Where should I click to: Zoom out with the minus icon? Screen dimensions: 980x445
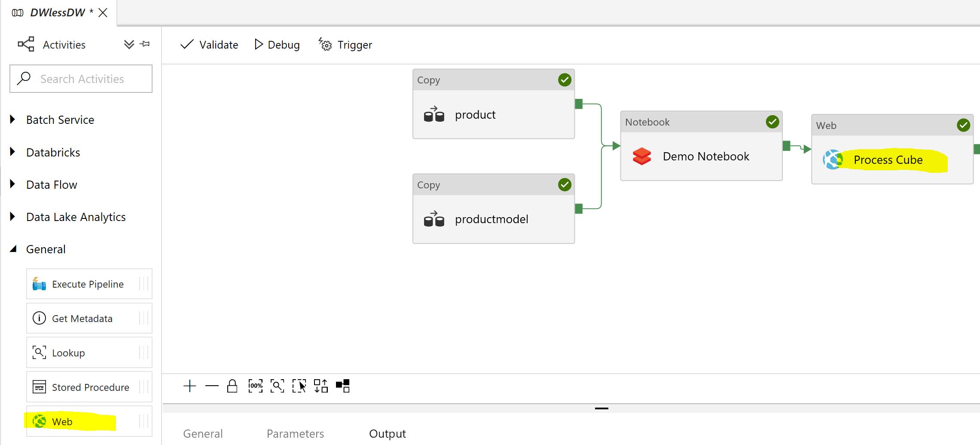(212, 386)
